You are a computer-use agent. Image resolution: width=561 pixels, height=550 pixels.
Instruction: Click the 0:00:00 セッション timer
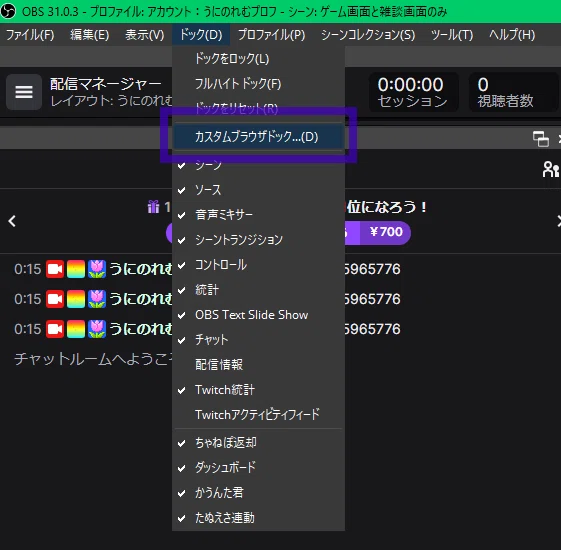413,92
